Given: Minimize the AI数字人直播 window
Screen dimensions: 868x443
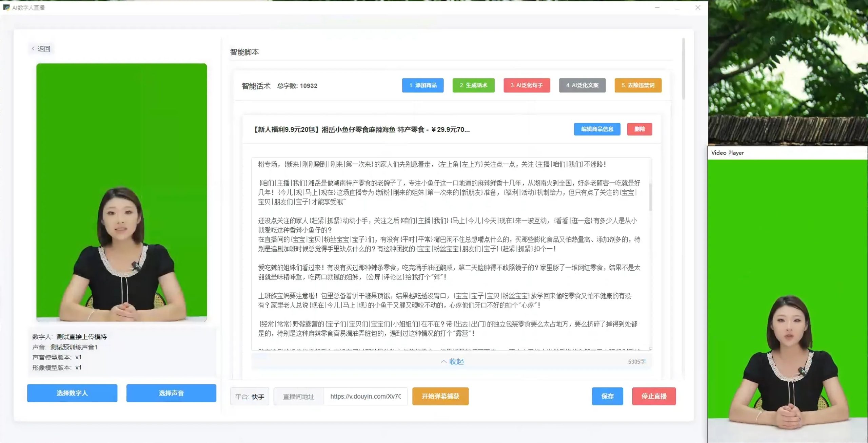Looking at the screenshot, I should tap(657, 7).
